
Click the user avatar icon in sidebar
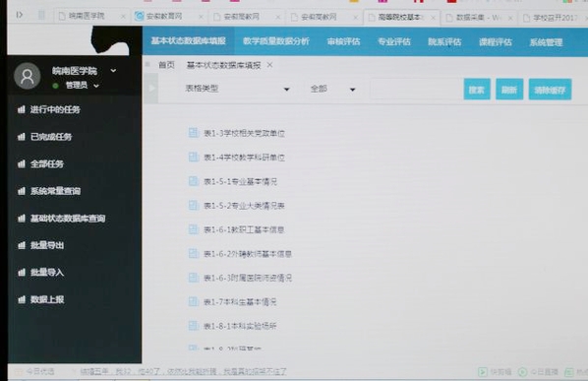pos(28,76)
